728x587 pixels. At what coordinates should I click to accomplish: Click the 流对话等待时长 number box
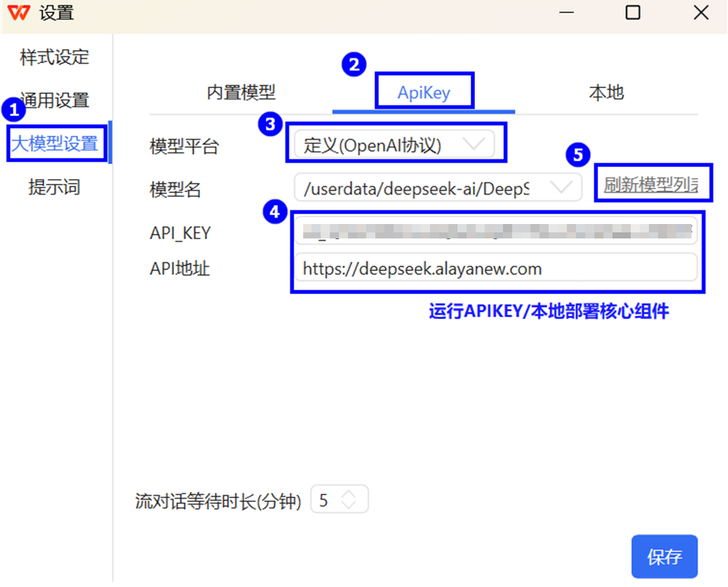[x=327, y=500]
